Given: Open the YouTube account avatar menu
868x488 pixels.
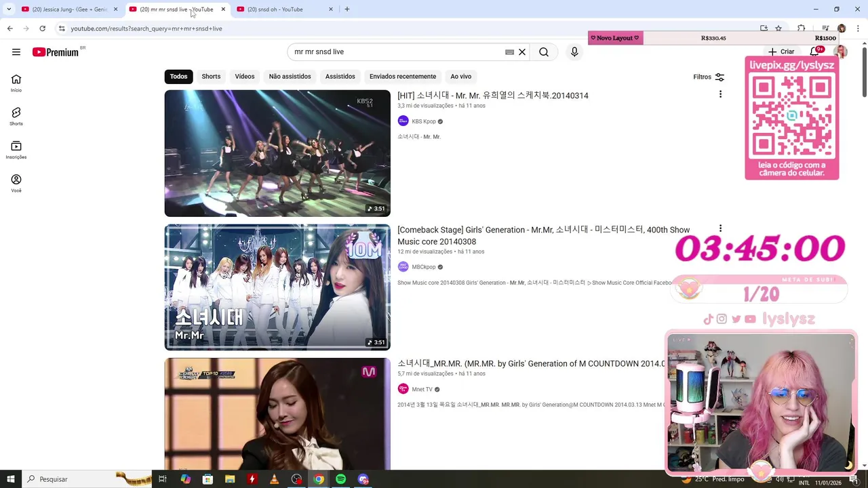Looking at the screenshot, I should [841, 52].
